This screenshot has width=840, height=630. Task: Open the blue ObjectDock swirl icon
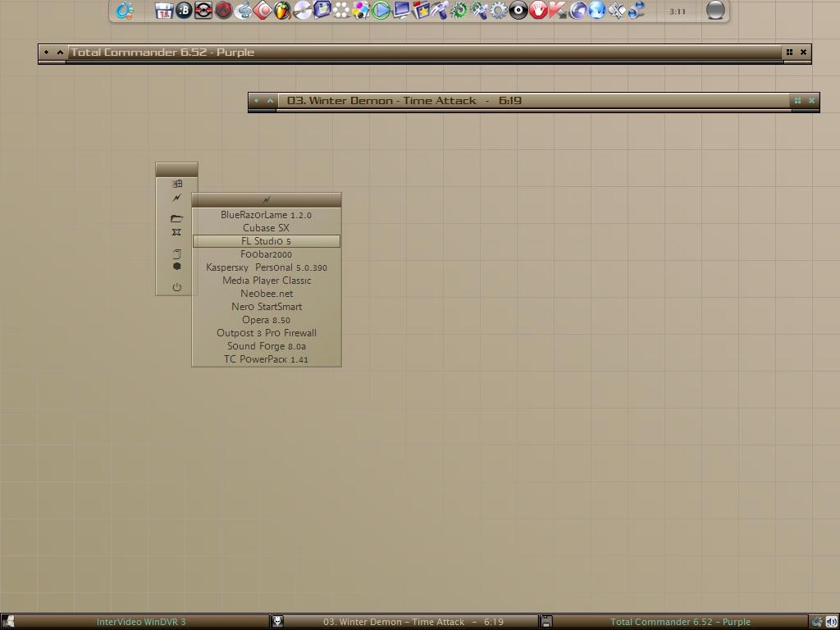[125, 10]
